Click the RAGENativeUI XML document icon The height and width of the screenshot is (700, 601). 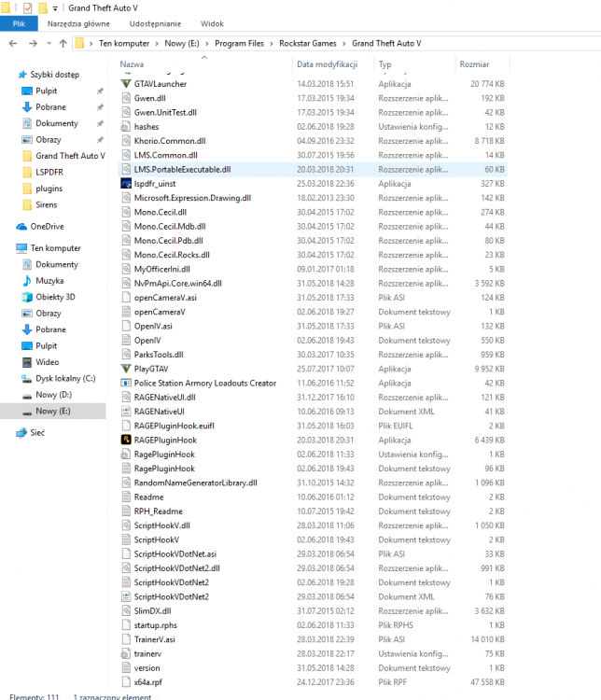(x=126, y=412)
